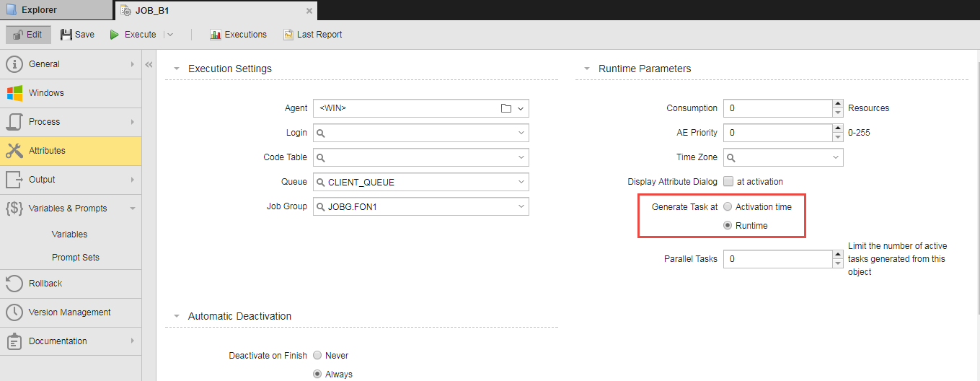Open the Executions chart icon
Viewport: 980px width, 381px height.
coord(216,35)
